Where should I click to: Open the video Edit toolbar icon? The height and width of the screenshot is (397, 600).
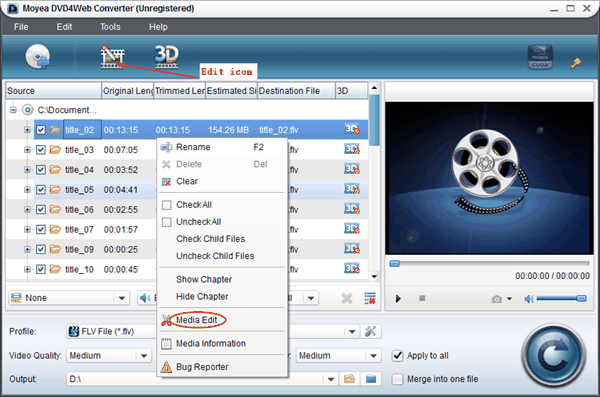[112, 57]
